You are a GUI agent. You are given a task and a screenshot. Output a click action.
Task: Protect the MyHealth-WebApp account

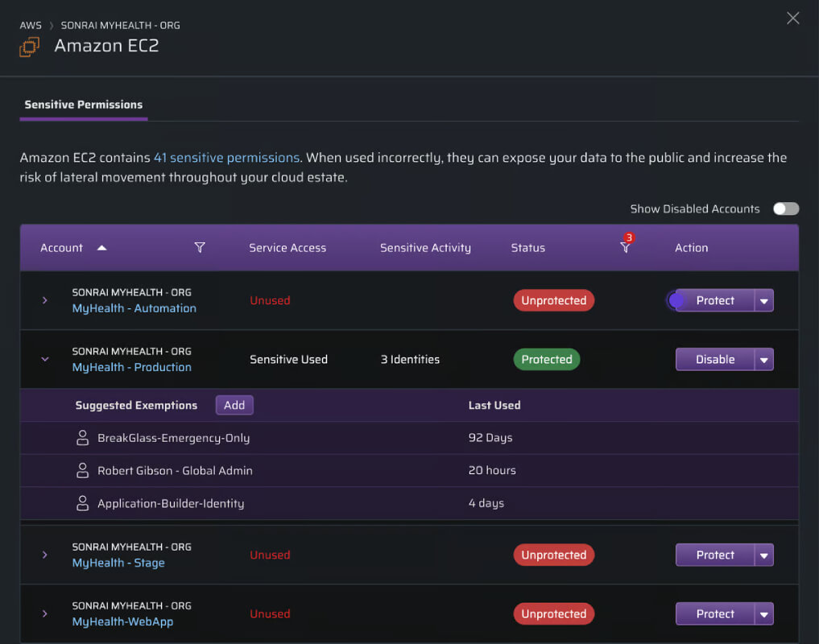coord(714,614)
